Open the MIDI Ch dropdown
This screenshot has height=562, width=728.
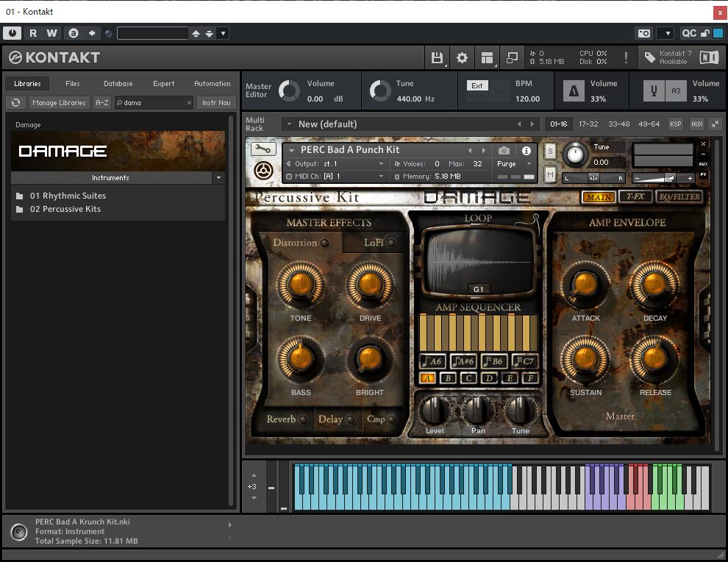click(335, 176)
